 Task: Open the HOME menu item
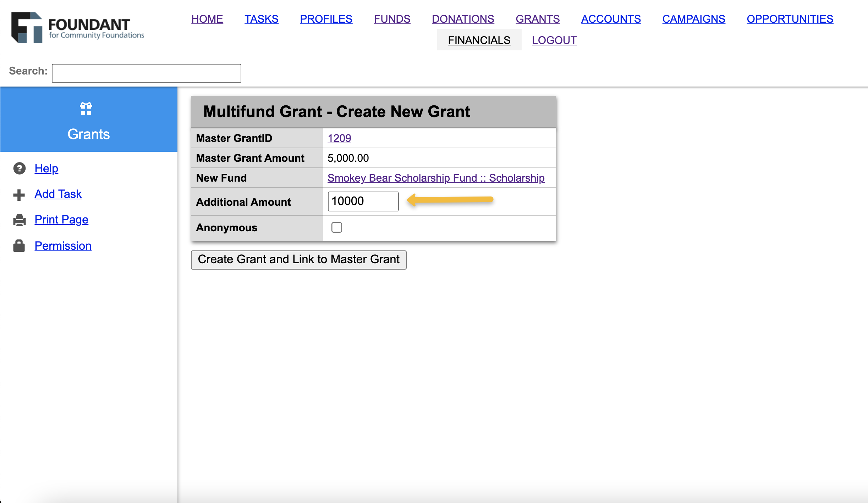[x=207, y=19]
